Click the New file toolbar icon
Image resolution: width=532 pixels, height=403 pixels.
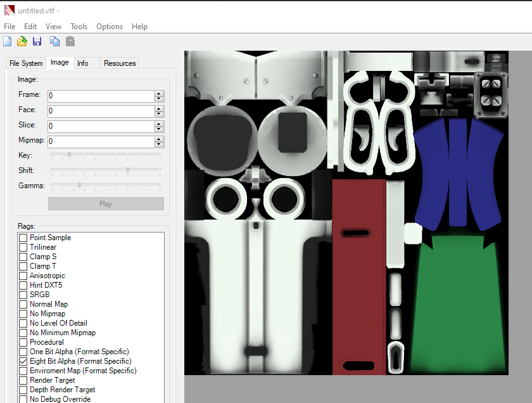(8, 41)
